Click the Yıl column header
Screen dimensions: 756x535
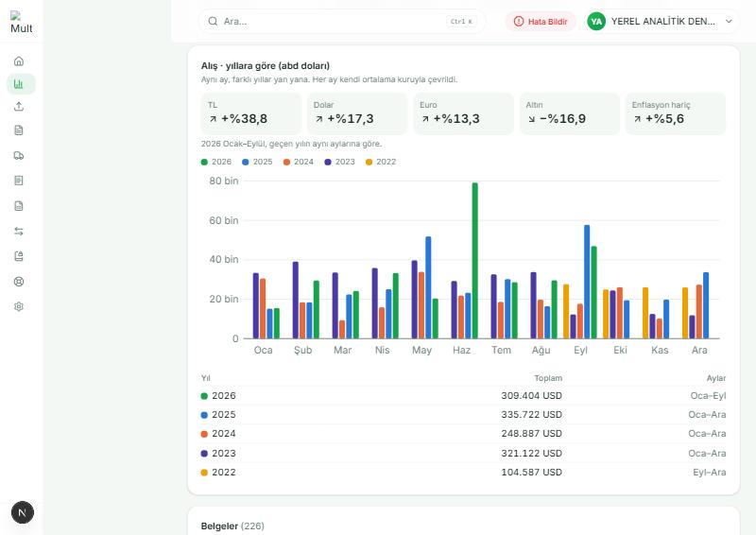click(205, 378)
